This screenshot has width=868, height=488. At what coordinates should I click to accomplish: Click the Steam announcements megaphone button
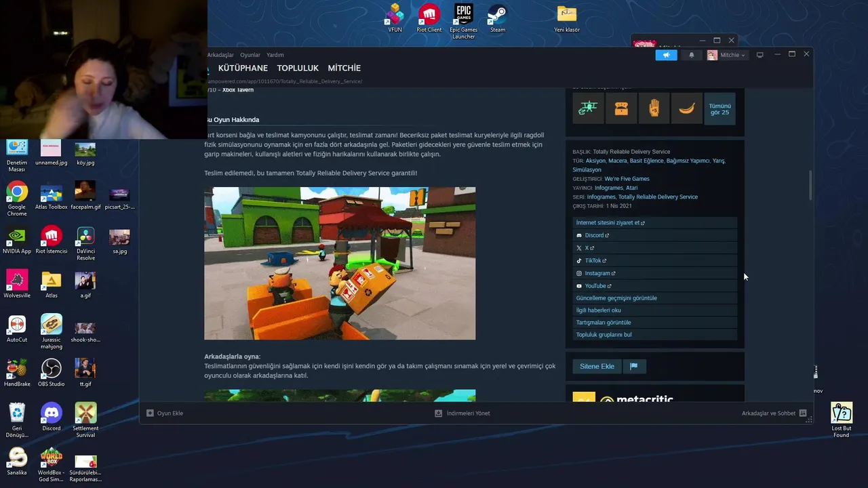[x=666, y=55]
